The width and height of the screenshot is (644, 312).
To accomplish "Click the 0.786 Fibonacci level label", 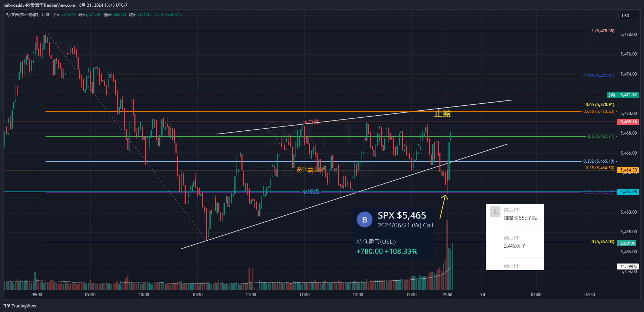I will pos(599,76).
